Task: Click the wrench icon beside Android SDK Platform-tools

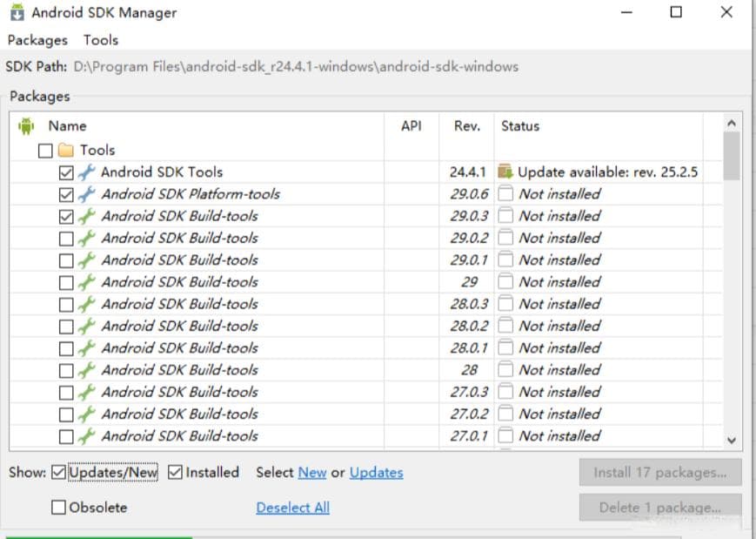Action: point(87,194)
